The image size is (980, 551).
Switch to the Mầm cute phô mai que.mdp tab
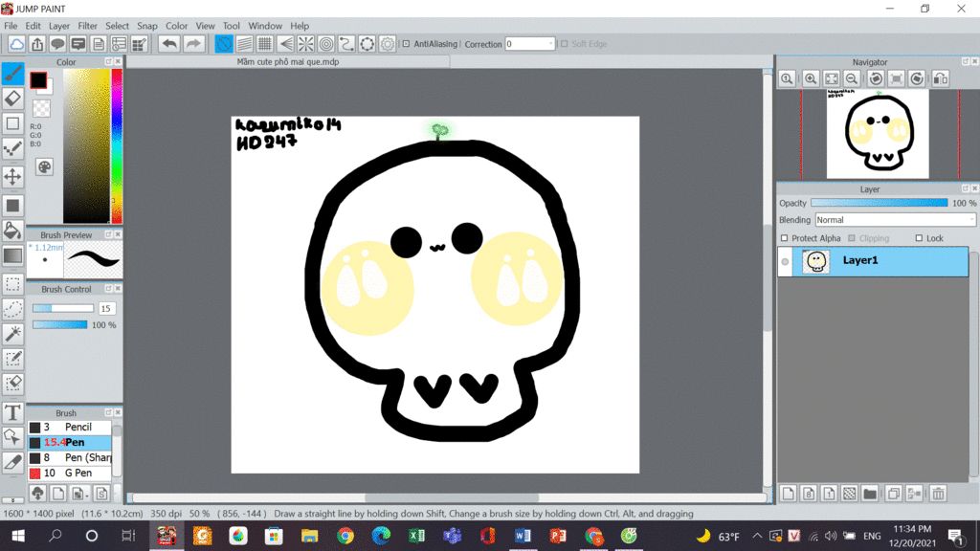[288, 62]
